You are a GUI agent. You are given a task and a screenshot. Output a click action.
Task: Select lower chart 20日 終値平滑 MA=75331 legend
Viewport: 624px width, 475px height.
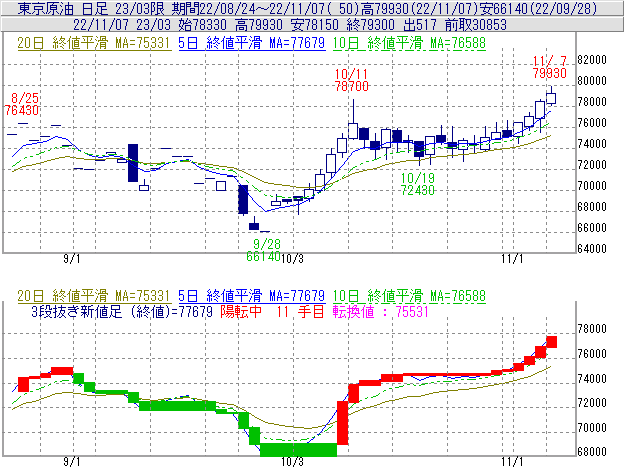[x=94, y=296]
